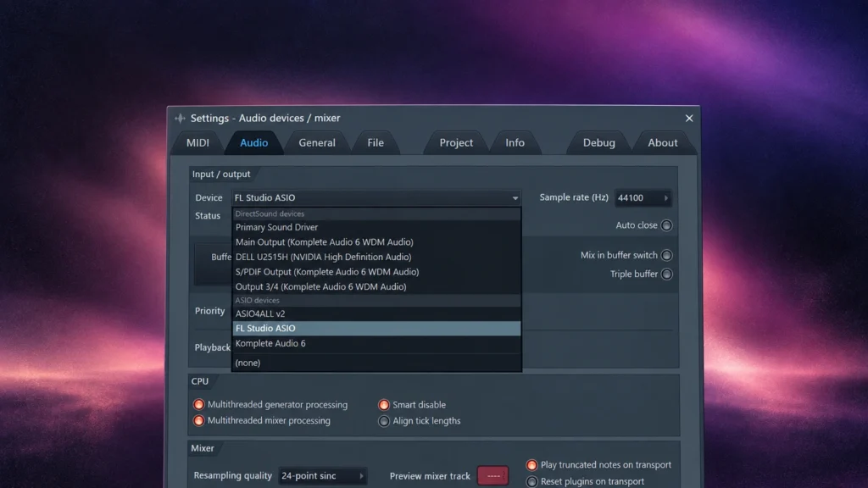
Task: Enable Align tick lengths
Action: [384, 421]
